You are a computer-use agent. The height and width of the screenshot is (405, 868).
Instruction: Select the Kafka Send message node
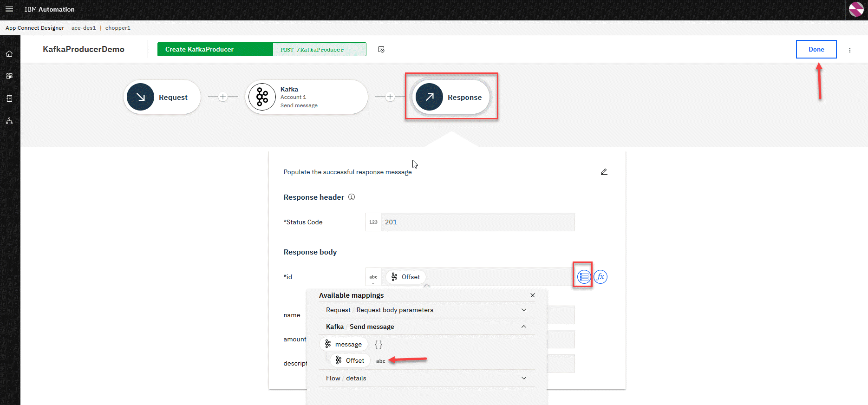307,97
